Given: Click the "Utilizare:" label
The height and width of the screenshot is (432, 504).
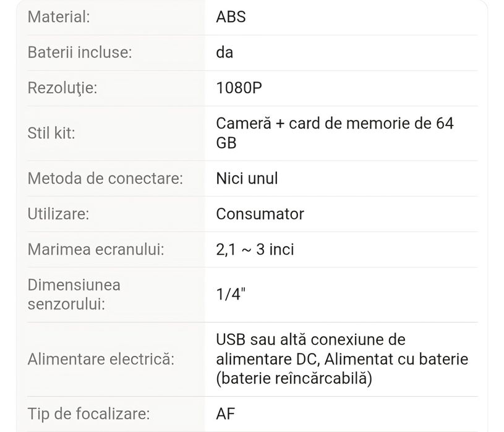Looking at the screenshot, I should 58,214.
